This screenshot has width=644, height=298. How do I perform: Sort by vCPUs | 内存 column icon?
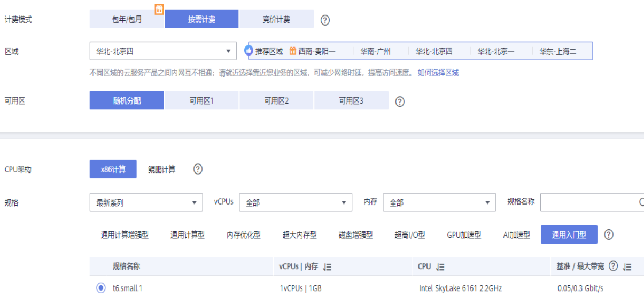[328, 267]
